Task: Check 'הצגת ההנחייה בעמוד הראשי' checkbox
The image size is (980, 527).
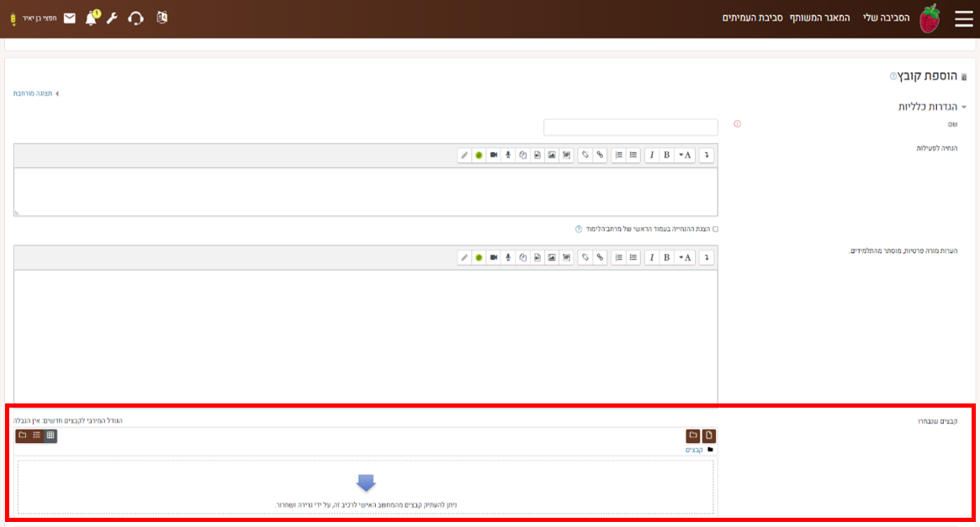Action: coord(715,229)
